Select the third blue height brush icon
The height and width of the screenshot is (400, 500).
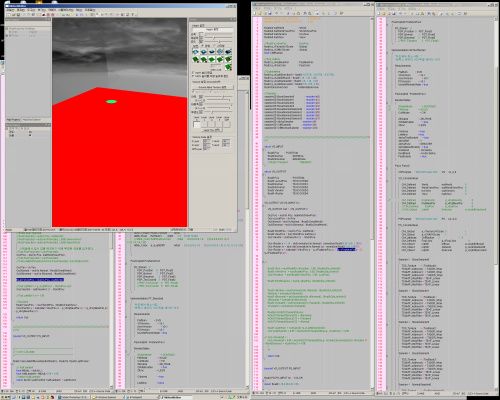coord(212,52)
